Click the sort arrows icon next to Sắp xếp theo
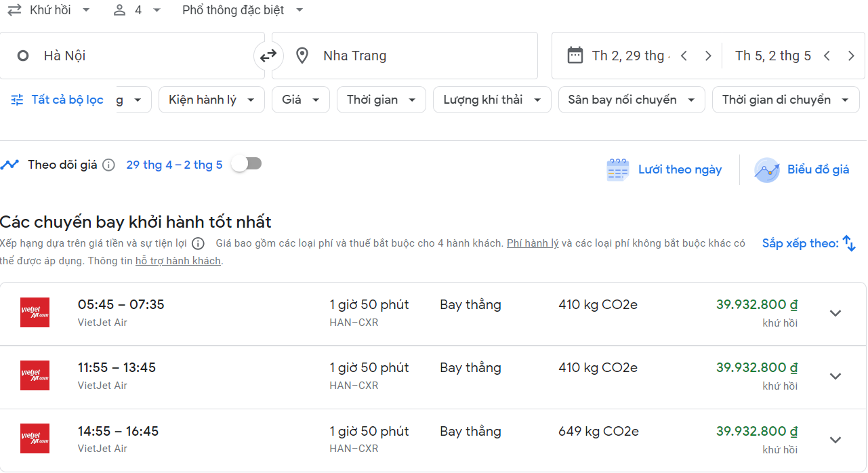This screenshot has width=868, height=473. (849, 244)
